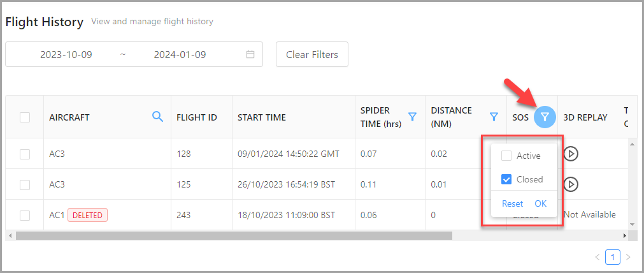Toggle the select-all rows header checkbox
The image size is (644, 273).
pos(25,117)
